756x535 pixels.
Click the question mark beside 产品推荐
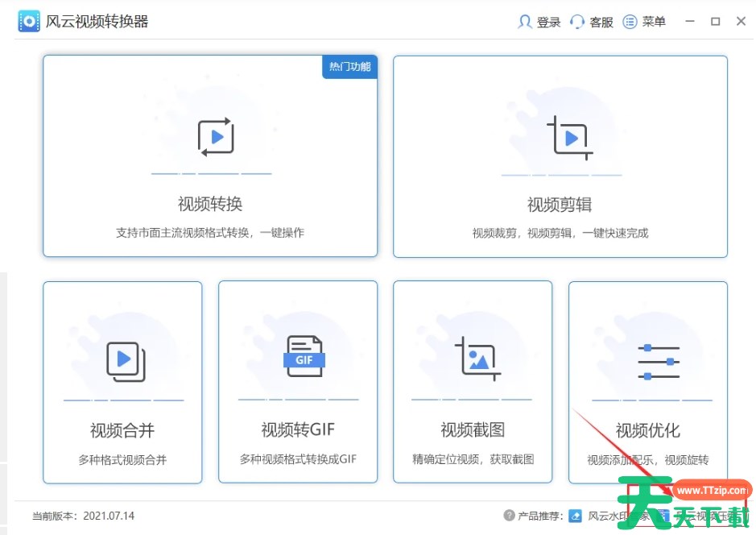(x=509, y=516)
